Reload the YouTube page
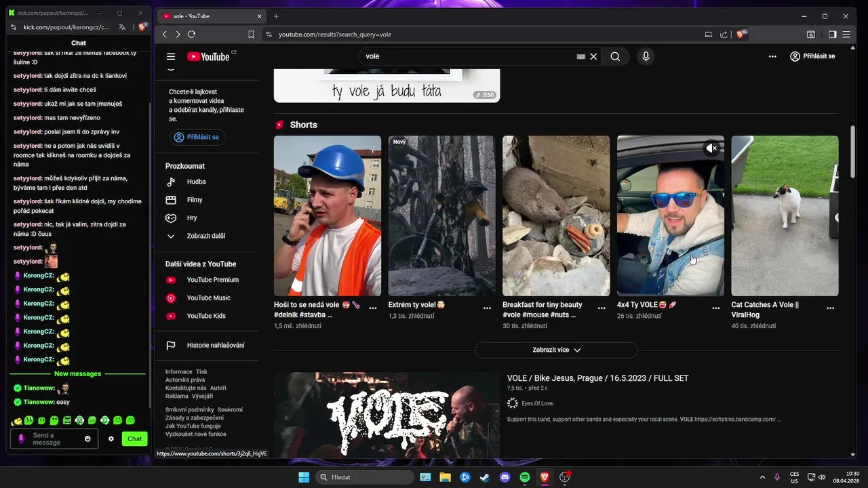Viewport: 868px width, 488px height. 191,35
